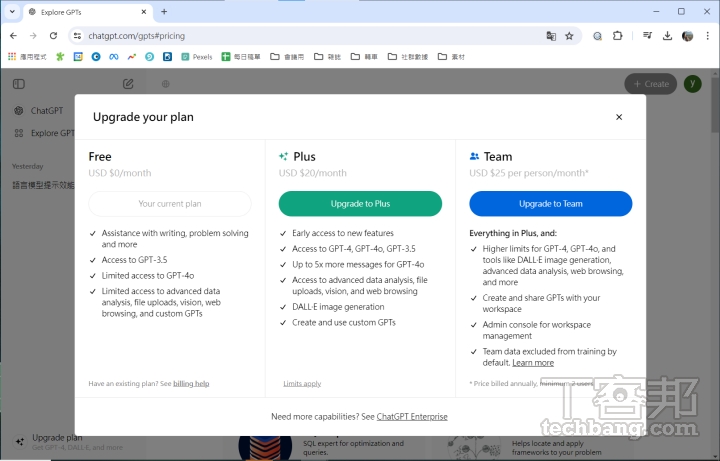Toggle the ChatGPT sidebar panel icon
The width and height of the screenshot is (720, 461).
point(19,84)
